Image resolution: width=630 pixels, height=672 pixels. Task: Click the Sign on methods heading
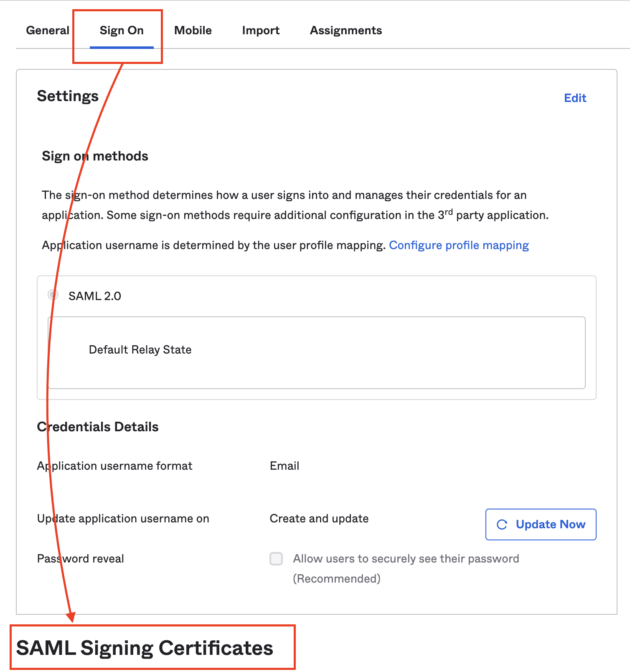point(95,156)
